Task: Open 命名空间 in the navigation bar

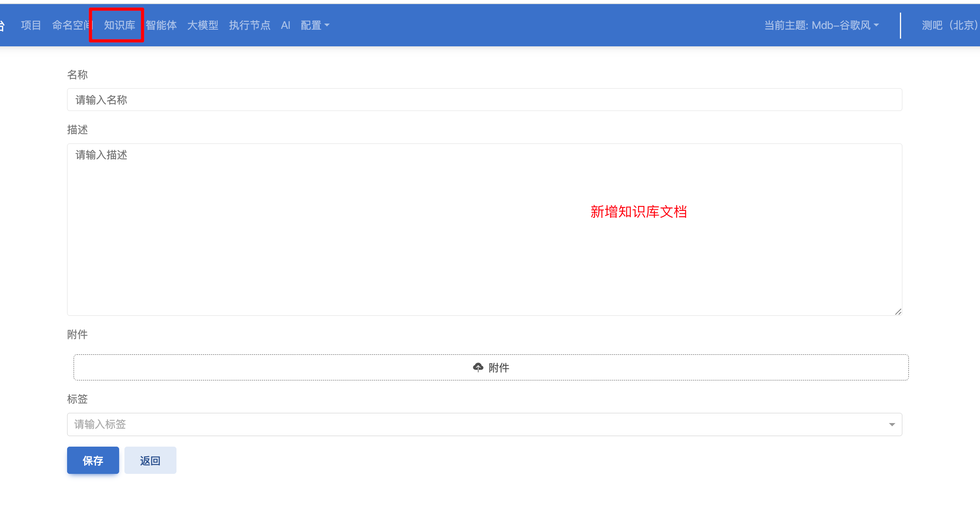Action: 72,25
